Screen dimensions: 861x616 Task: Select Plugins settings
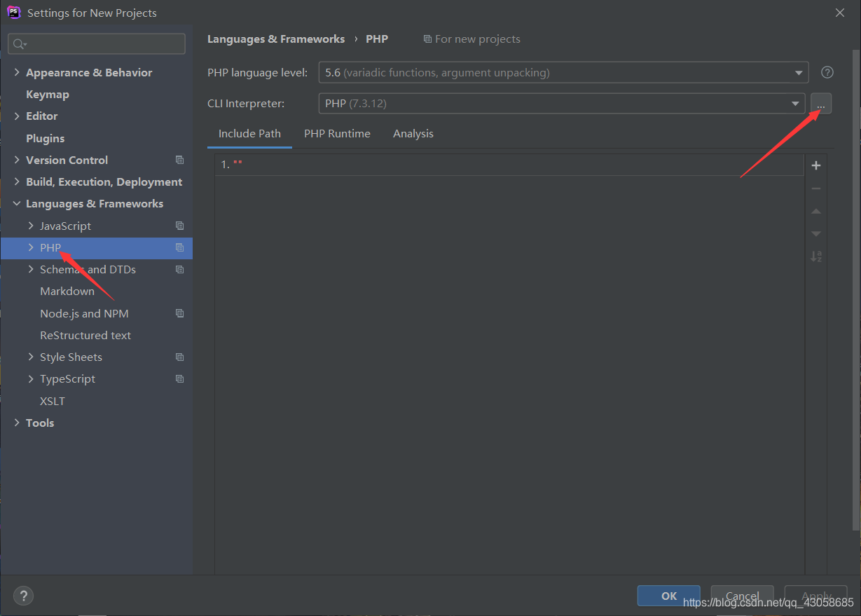(x=45, y=138)
